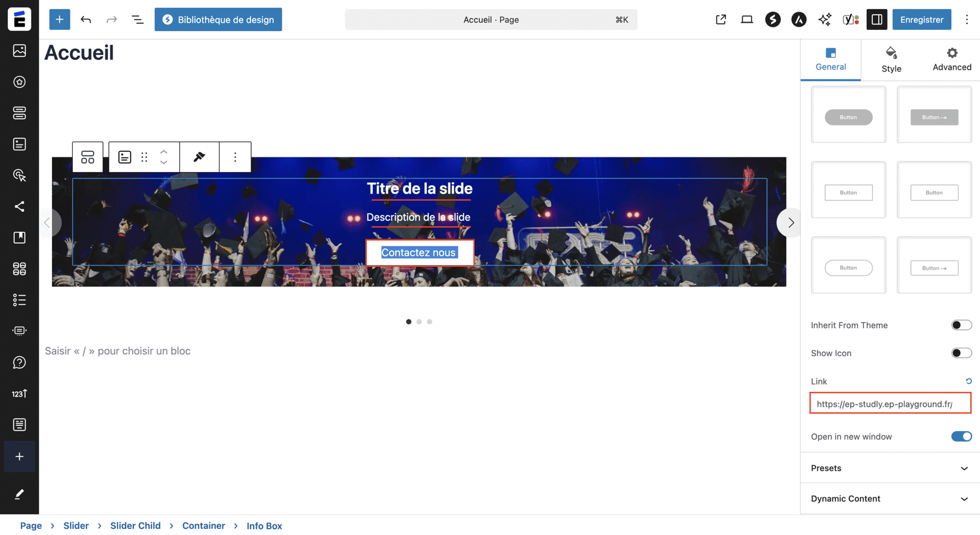Switch to the Style tab
Viewport: 980px width, 535px height.
(x=891, y=59)
